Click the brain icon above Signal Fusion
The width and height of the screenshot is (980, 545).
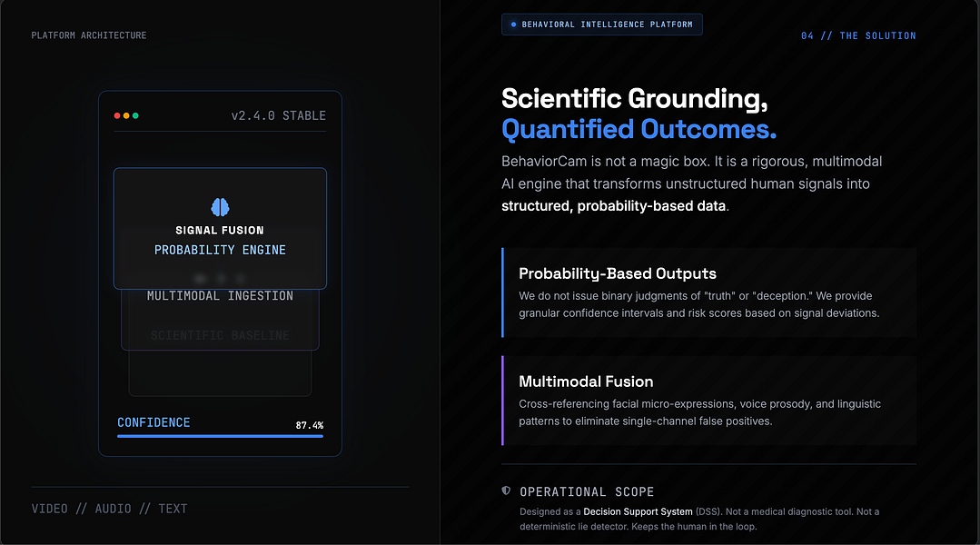click(220, 207)
